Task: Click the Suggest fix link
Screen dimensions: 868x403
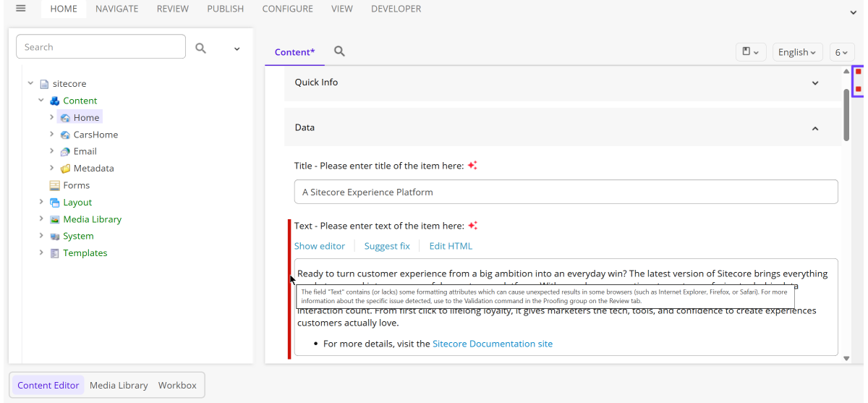Action: [x=387, y=246]
